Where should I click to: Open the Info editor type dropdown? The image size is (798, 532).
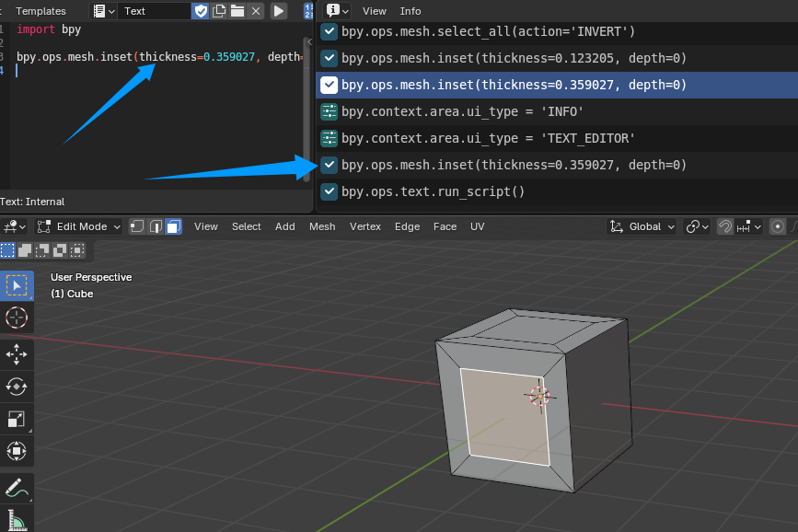point(337,11)
